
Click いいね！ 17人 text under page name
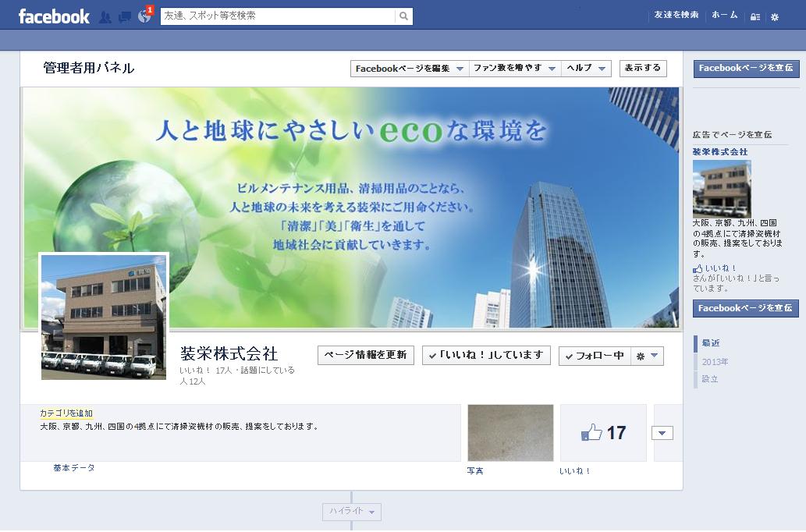[x=206, y=370]
